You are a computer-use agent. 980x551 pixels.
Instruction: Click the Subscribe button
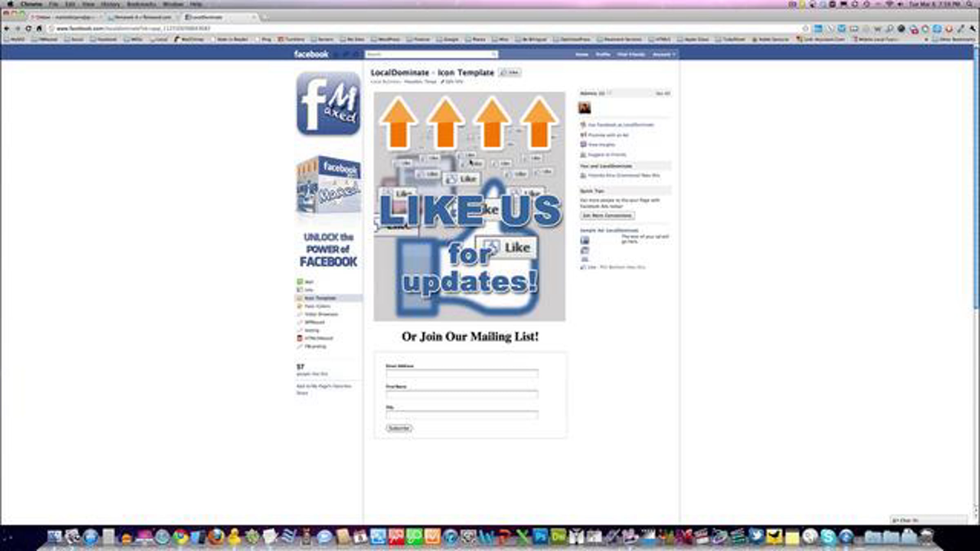(399, 428)
